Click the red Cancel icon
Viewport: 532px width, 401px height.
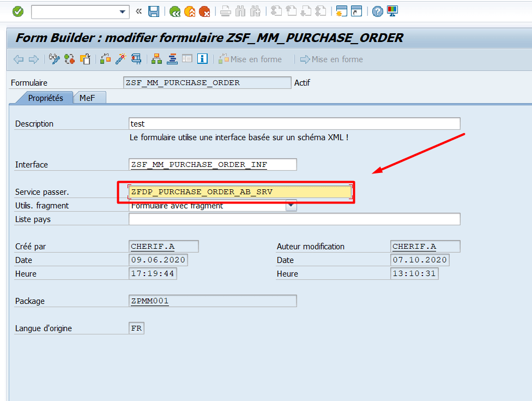click(204, 12)
